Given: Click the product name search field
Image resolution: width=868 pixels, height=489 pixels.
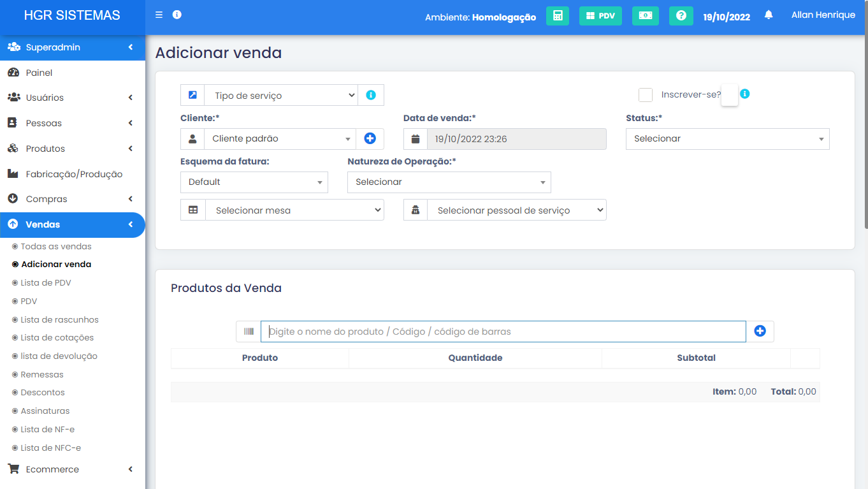Looking at the screenshot, I should [503, 332].
